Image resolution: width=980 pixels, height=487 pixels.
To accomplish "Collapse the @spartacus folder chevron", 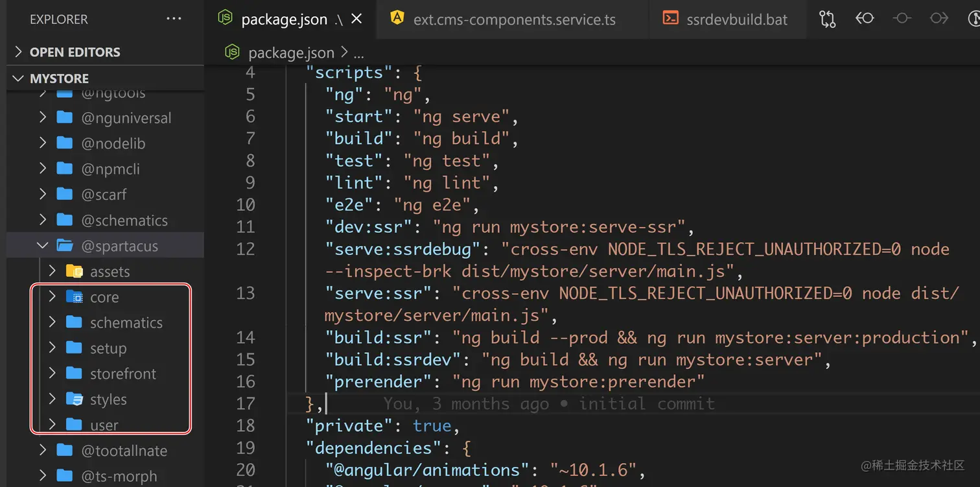I will coord(43,246).
